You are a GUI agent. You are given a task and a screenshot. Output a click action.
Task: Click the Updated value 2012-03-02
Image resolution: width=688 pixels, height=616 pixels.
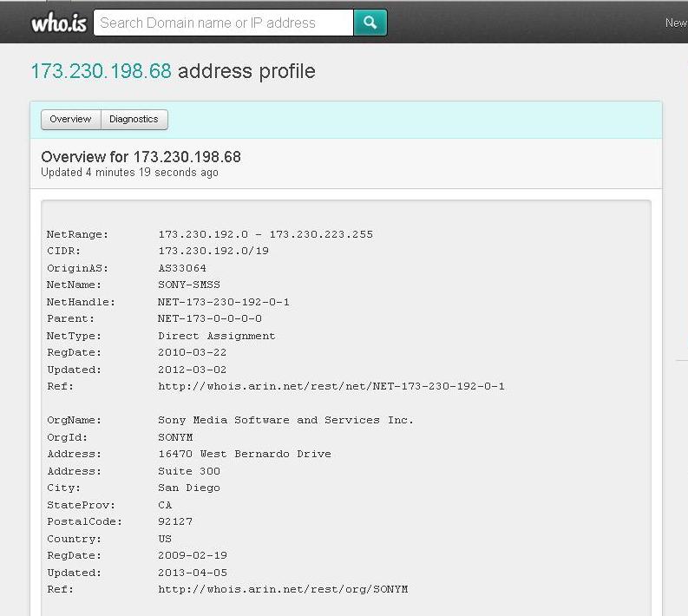(193, 370)
